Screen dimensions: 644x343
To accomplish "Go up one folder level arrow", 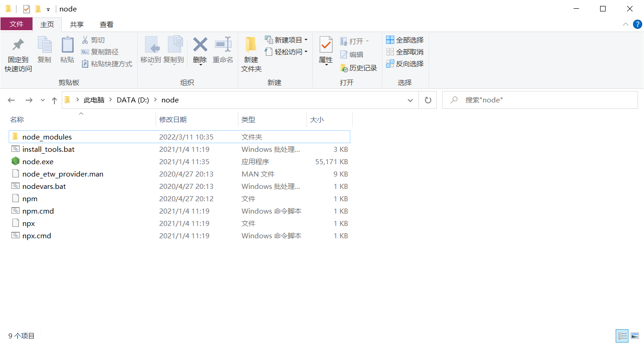I will 54,100.
